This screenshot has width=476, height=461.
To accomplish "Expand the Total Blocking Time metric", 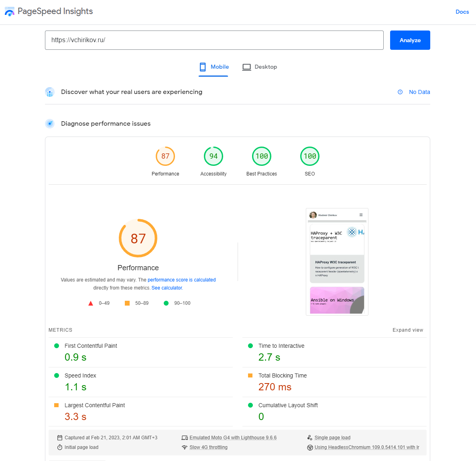I will [x=283, y=375].
